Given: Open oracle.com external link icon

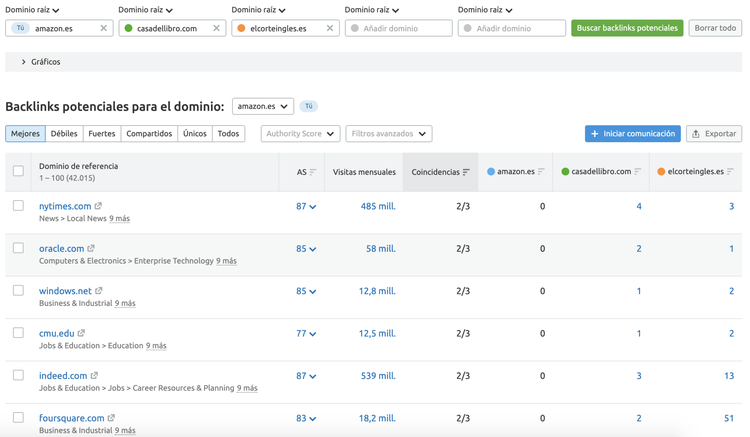Looking at the screenshot, I should pyautogui.click(x=91, y=248).
